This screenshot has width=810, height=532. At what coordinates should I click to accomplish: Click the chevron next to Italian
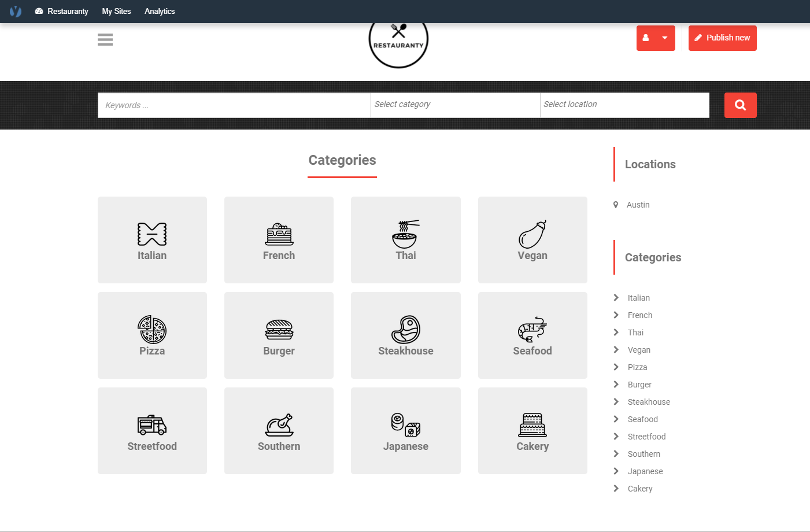[616, 298]
